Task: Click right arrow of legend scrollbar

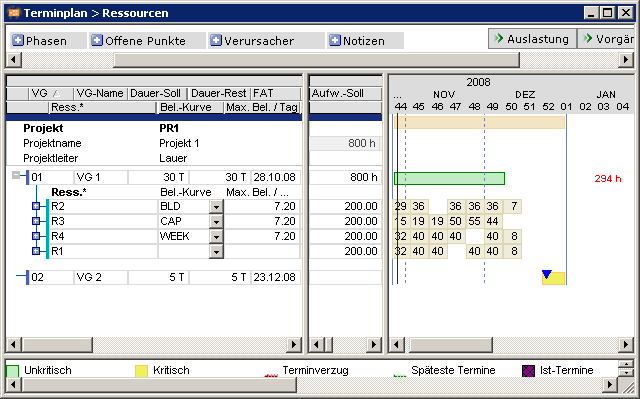Action: tap(610, 384)
